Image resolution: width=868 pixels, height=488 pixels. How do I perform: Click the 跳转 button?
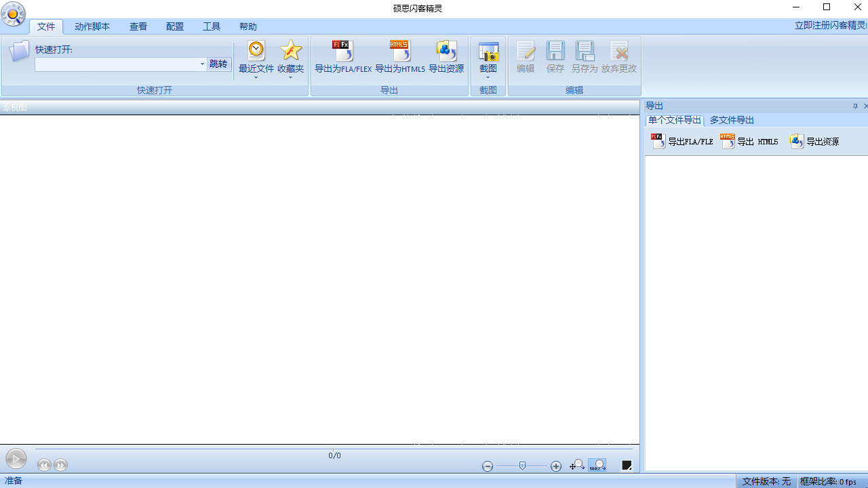pos(218,64)
